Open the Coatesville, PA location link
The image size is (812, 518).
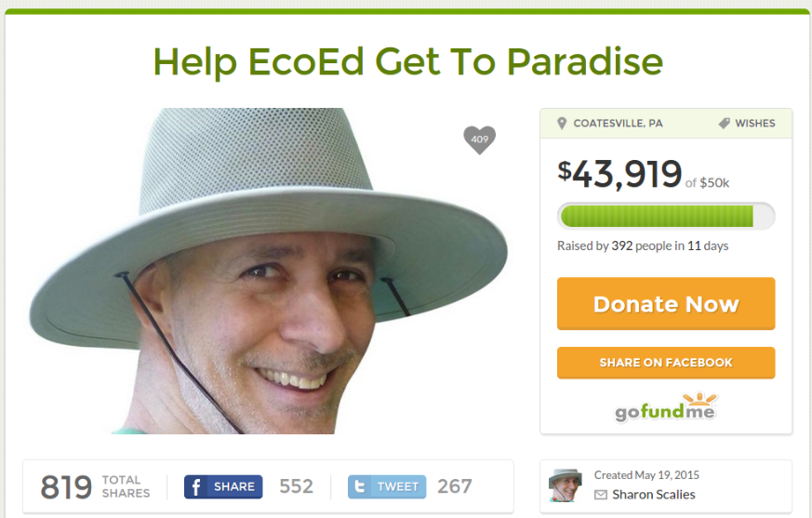[x=618, y=124]
